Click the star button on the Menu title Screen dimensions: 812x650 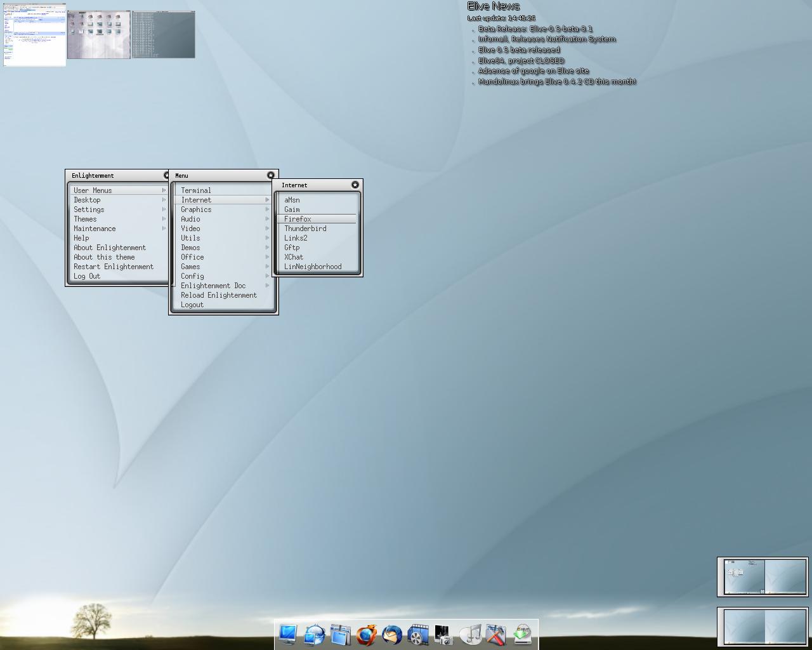[271, 175]
